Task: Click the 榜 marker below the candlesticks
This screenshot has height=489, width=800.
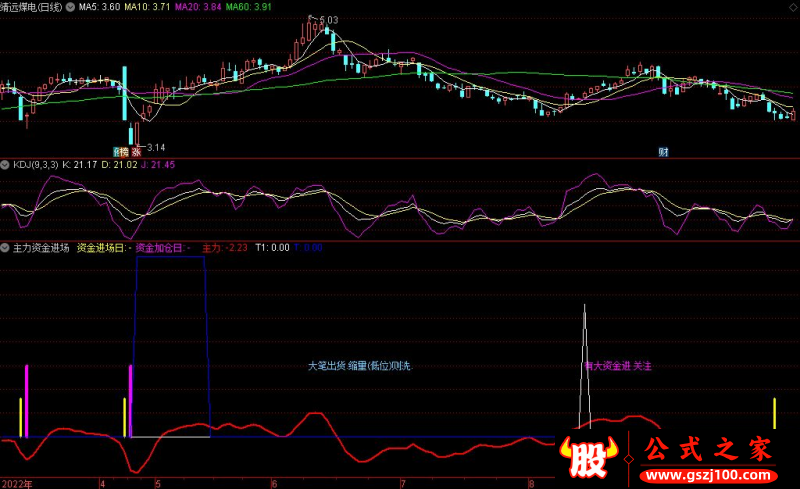Action: tap(120, 152)
